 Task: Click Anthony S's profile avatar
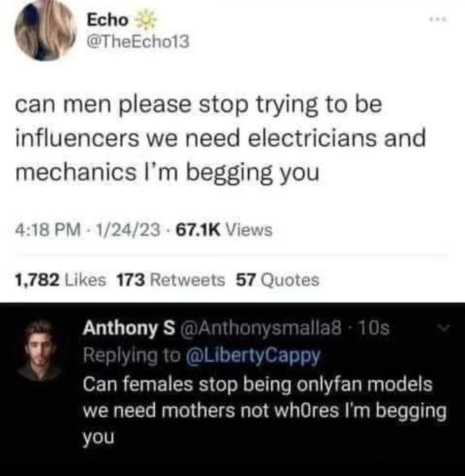[x=40, y=350]
